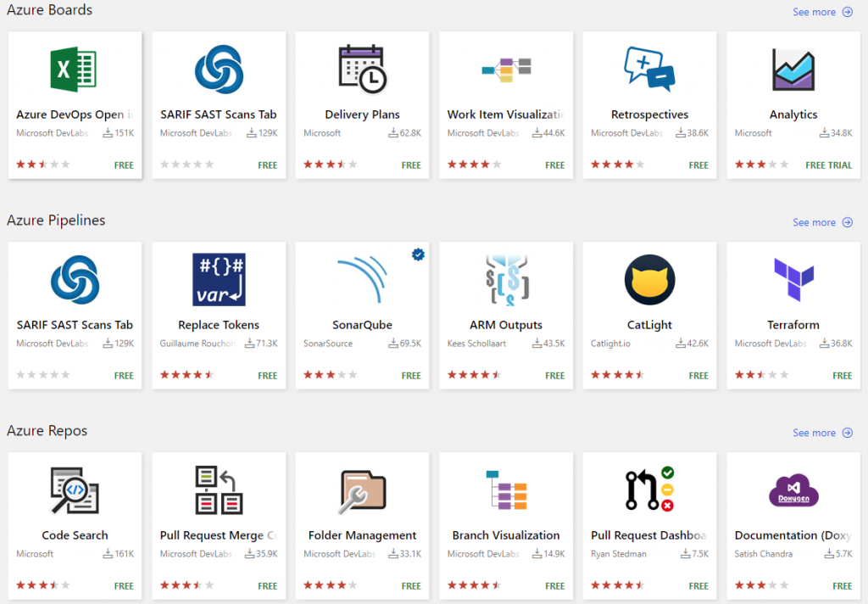
Task: Open the Delivery Plans calendar icon
Action: (x=363, y=69)
